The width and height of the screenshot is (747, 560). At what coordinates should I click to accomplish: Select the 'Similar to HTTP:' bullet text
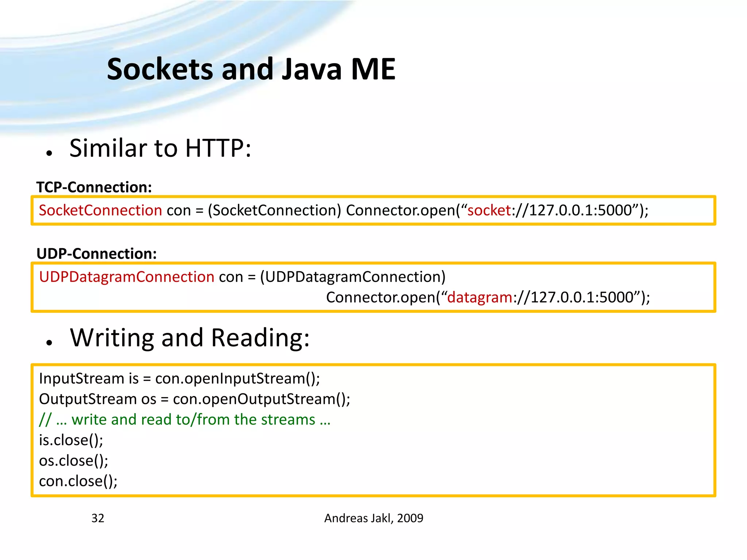pyautogui.click(x=160, y=148)
